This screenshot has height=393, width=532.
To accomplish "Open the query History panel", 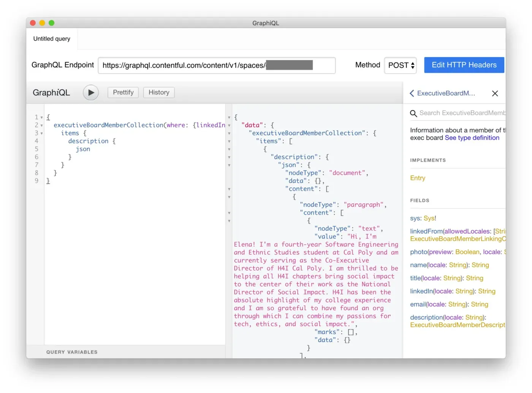I will (158, 92).
